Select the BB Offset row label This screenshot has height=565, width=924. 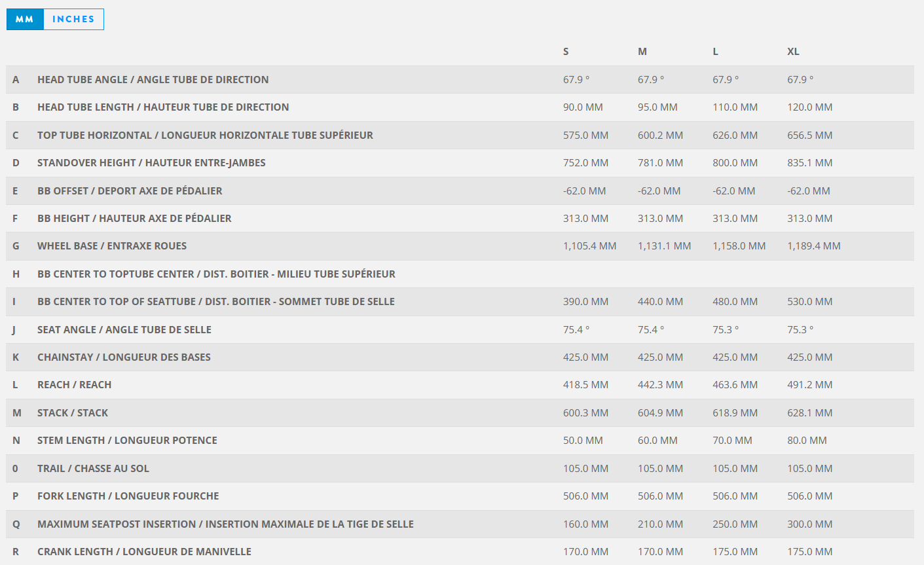[130, 191]
